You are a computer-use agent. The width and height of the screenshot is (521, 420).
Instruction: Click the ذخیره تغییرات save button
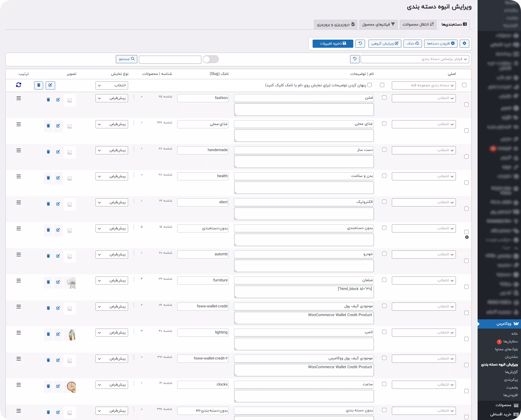tap(333, 43)
